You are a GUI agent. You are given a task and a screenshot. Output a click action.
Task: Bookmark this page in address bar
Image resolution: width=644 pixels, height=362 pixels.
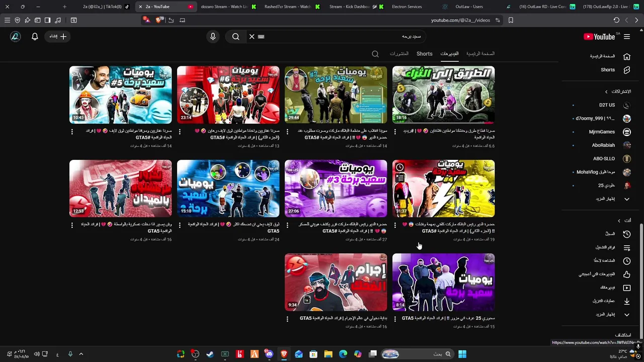[x=511, y=20]
